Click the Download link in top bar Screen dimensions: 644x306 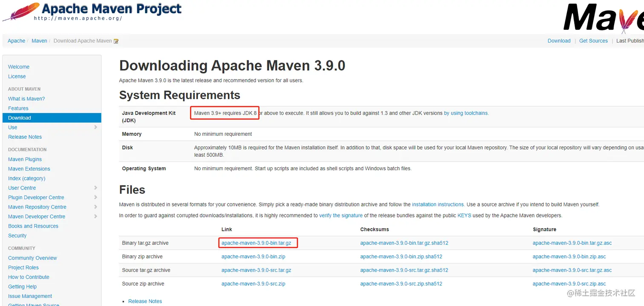(559, 41)
